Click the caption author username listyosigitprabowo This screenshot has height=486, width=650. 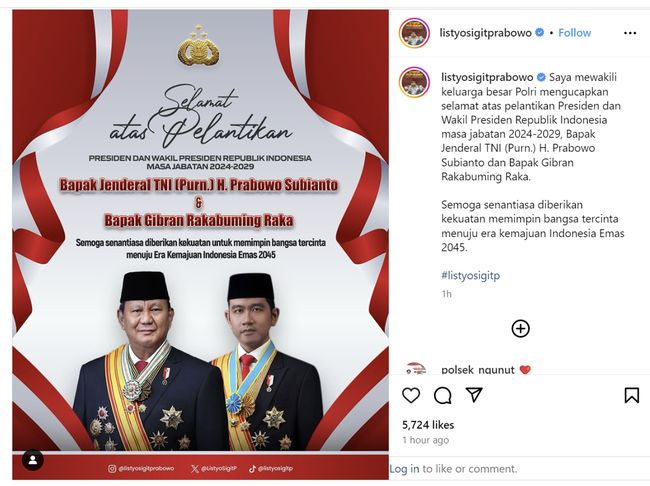tap(487, 77)
